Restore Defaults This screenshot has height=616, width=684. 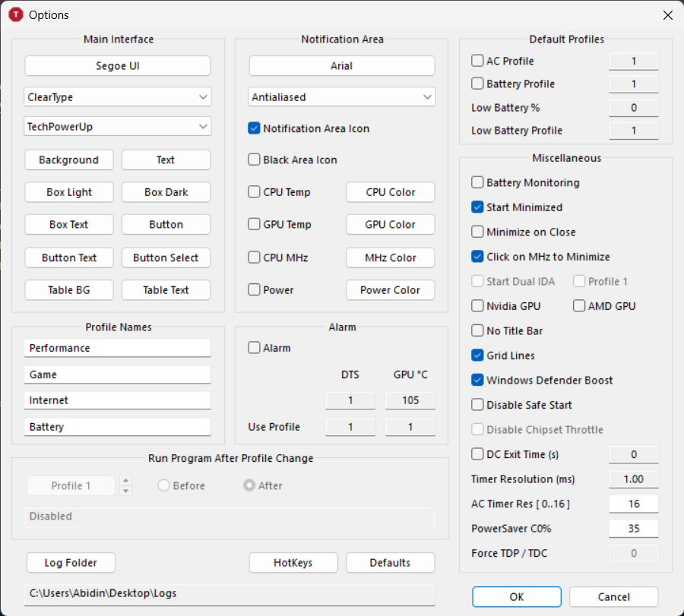coord(390,563)
